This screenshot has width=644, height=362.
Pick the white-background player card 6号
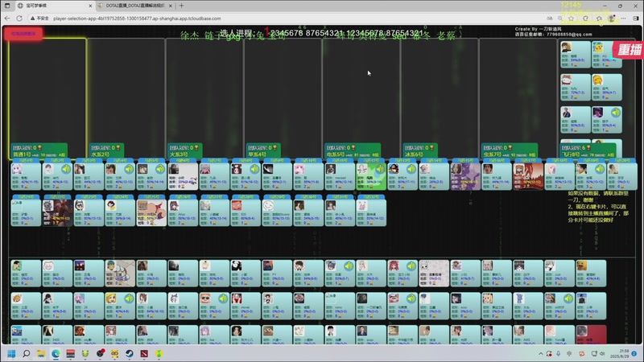click(x=183, y=176)
